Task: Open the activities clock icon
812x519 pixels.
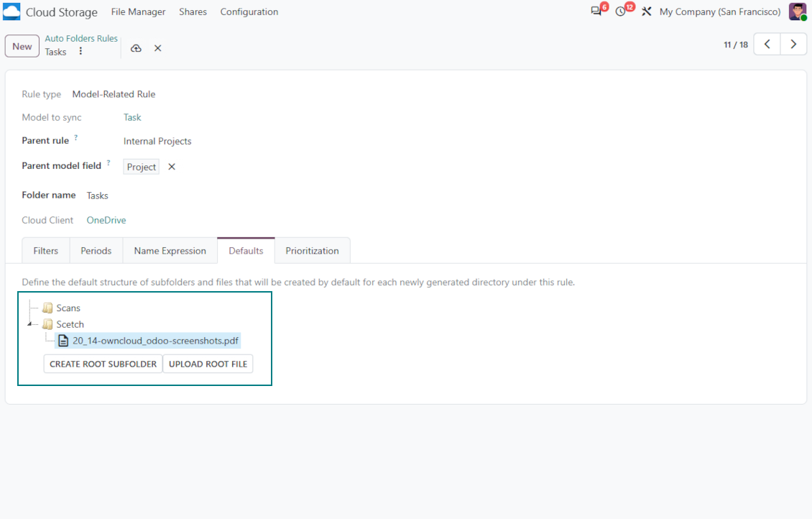Action: pos(620,12)
